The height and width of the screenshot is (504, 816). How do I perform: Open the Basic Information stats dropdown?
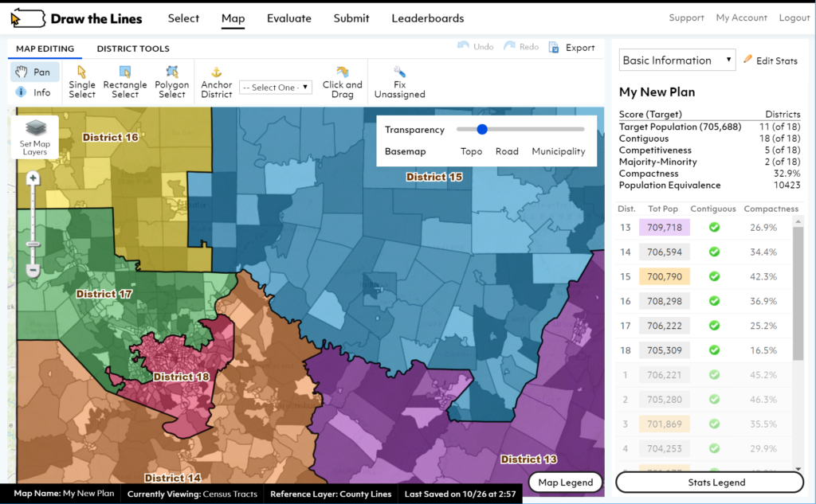pyautogui.click(x=677, y=60)
